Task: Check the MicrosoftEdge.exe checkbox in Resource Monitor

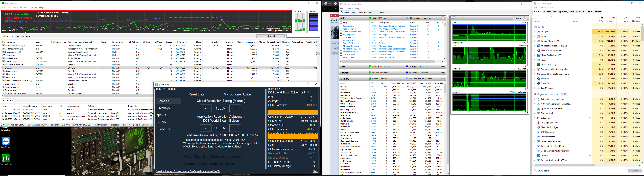Action: click(x=341, y=46)
